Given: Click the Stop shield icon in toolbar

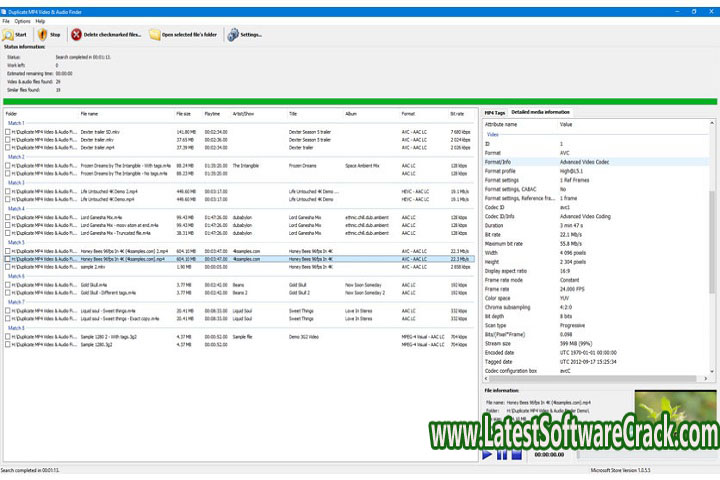Looking at the screenshot, I should (42, 34).
